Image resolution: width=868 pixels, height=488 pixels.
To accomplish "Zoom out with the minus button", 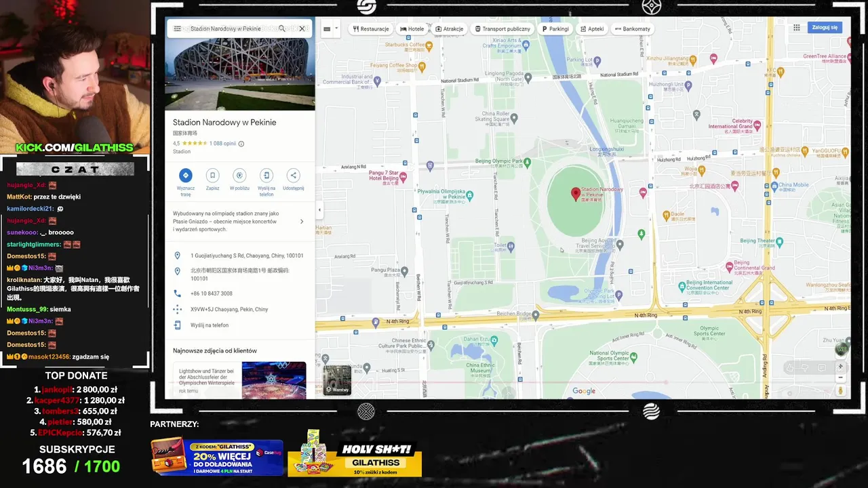I will (841, 378).
